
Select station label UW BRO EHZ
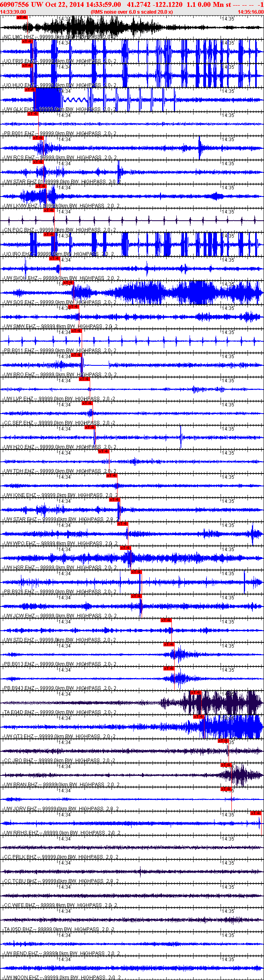pos(19,375)
